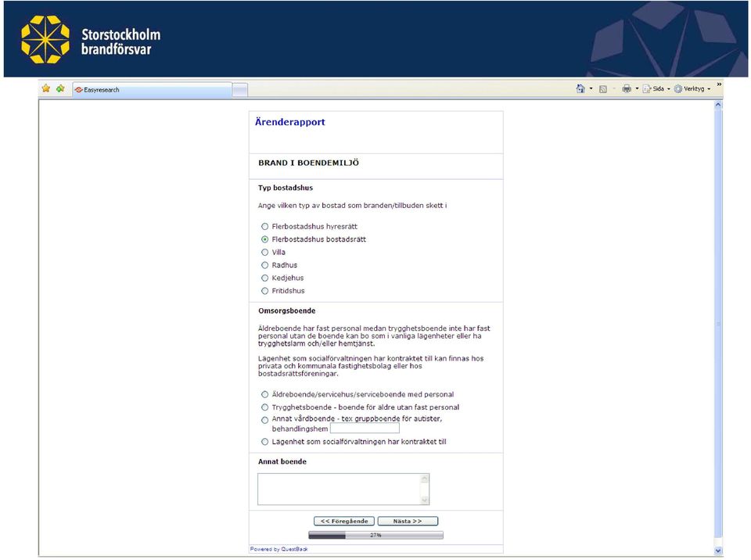Click the page scrollbar up arrow
The image size is (751, 560).
pyautogui.click(x=718, y=105)
